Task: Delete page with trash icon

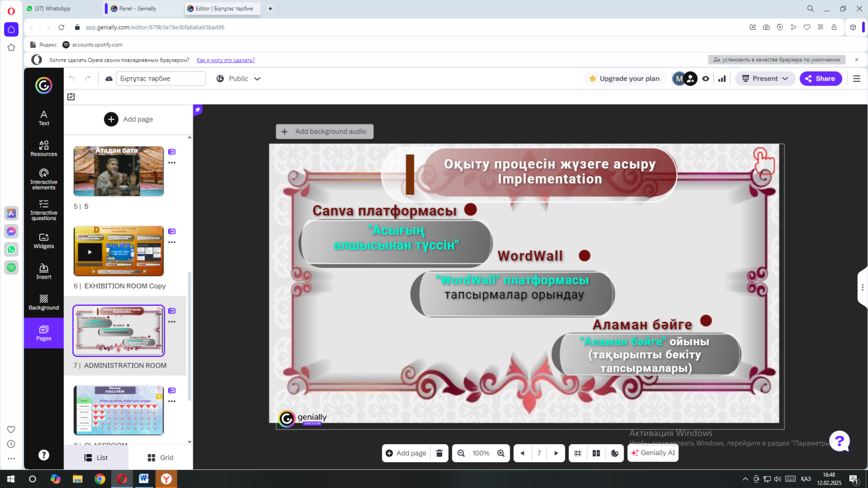Action: 439,453
